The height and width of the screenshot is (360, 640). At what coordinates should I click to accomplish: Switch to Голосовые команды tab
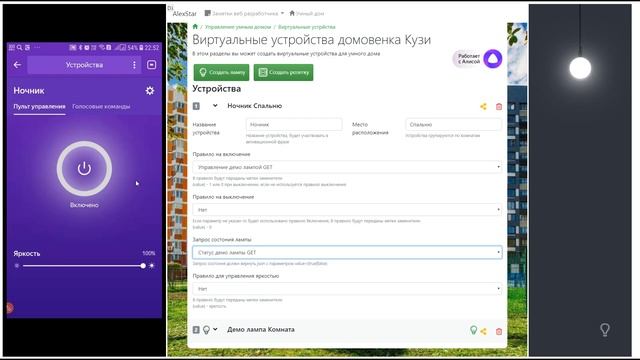click(101, 107)
